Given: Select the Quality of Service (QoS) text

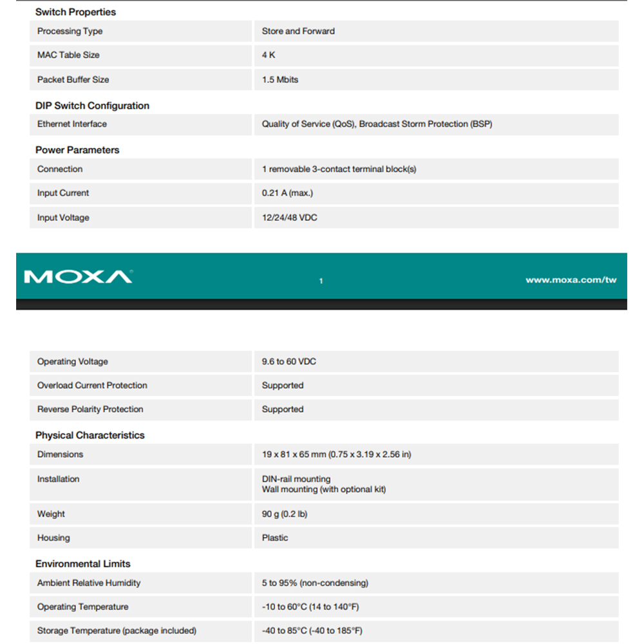Looking at the screenshot, I should tap(308, 124).
